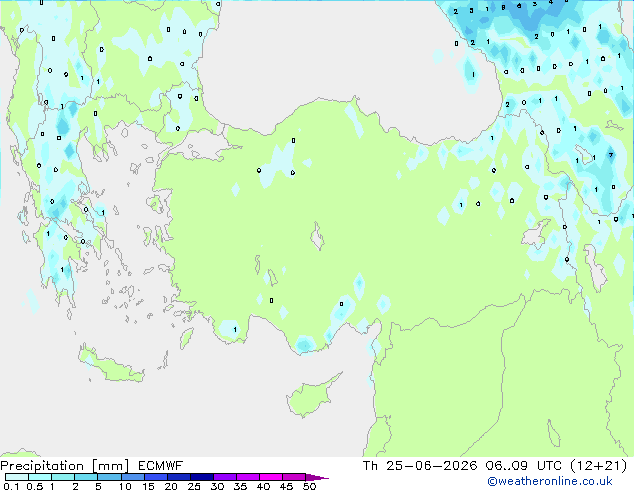The height and width of the screenshot is (490, 634).
Task: Click the 25 to 30 mm legend swatch
Action: click(201, 477)
